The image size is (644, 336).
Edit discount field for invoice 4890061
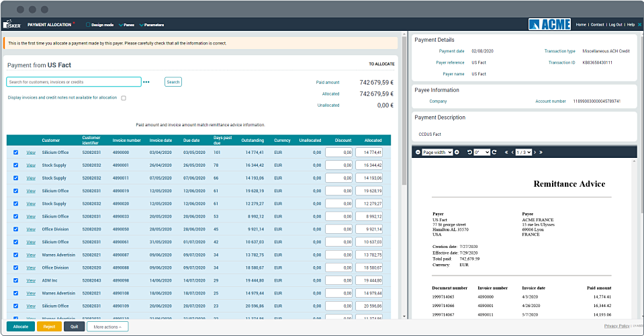click(339, 242)
